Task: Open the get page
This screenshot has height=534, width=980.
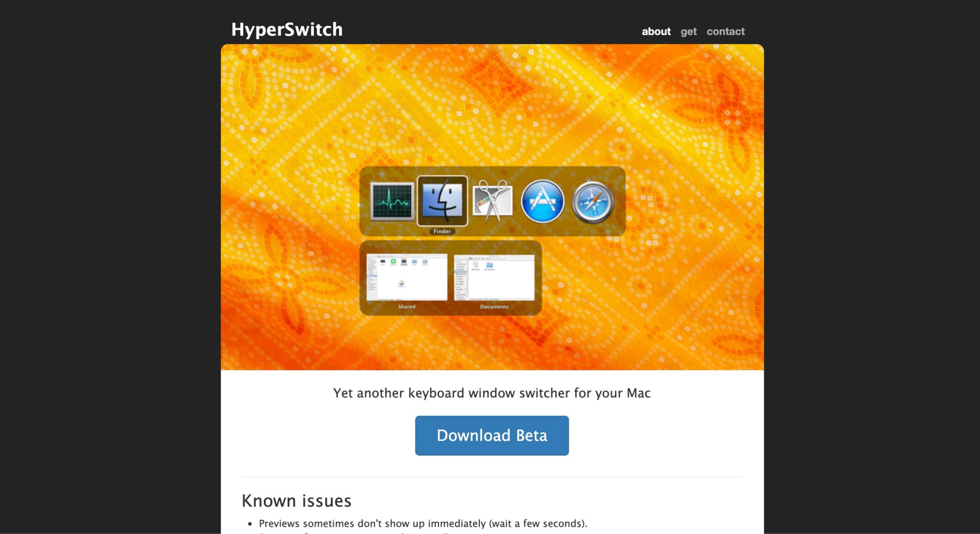Action: tap(689, 32)
